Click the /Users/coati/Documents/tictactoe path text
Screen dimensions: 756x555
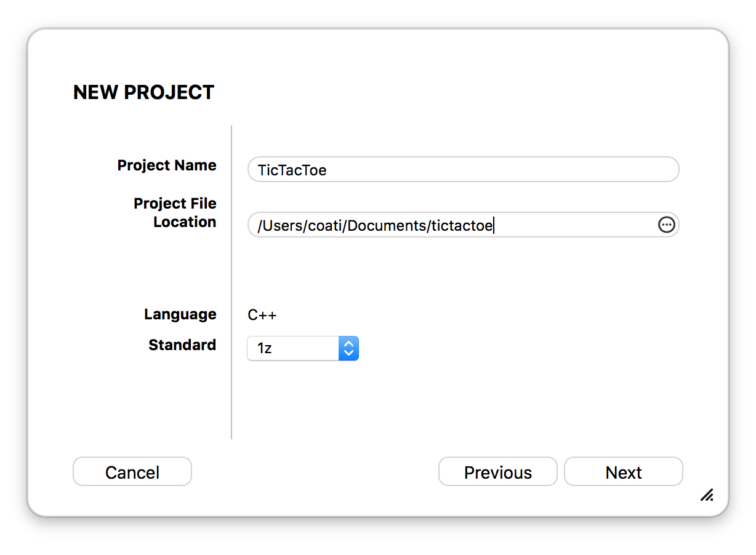375,226
